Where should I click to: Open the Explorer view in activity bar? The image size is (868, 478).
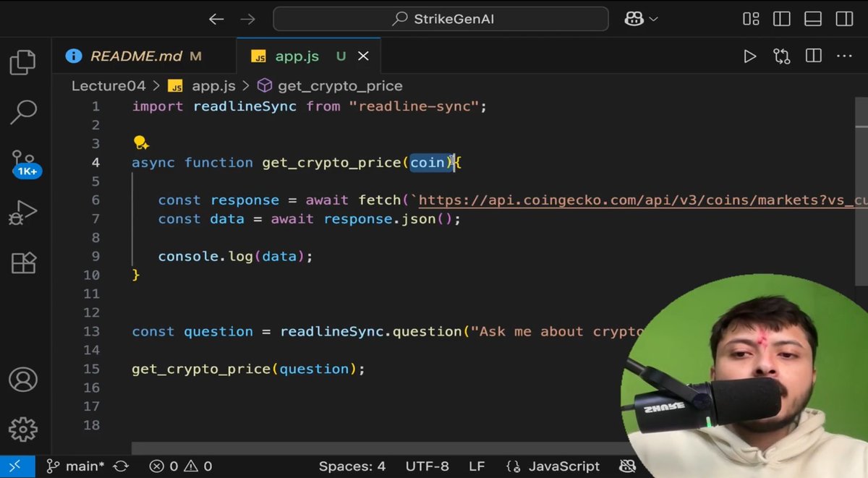[22, 63]
